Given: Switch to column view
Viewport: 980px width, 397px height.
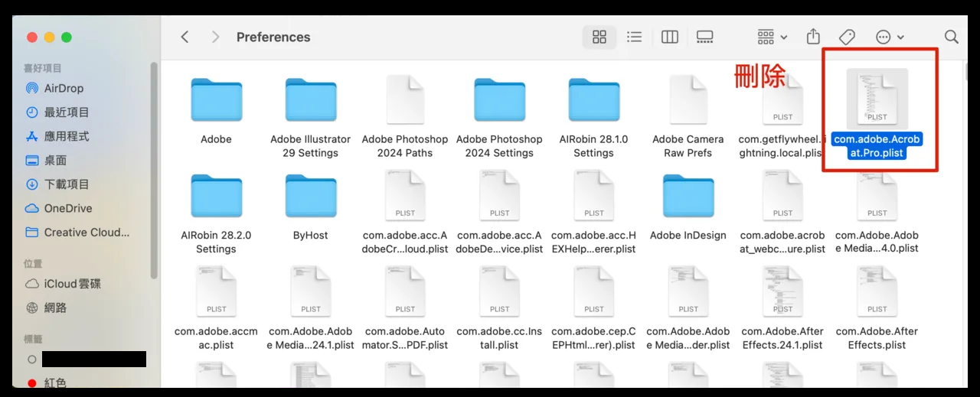Looking at the screenshot, I should click(x=670, y=37).
